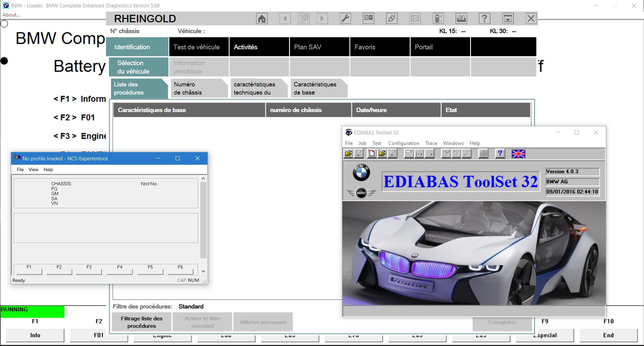Click INPA End button
This screenshot has width=644, height=346.
[x=608, y=335]
